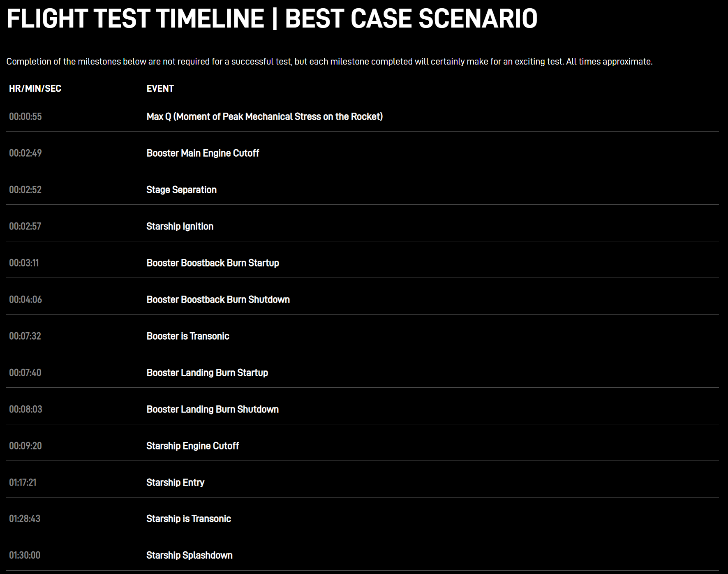
Task: Click the HR/MIN/SEC column header
Action: [x=35, y=88]
